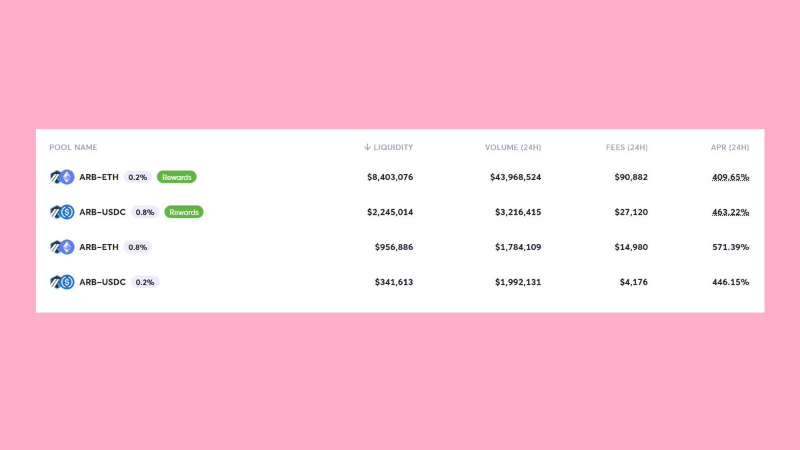Screen dimensions: 800x450
Task: Click the ARB-USDC 0.8% pool token pair icon
Action: tap(62, 212)
